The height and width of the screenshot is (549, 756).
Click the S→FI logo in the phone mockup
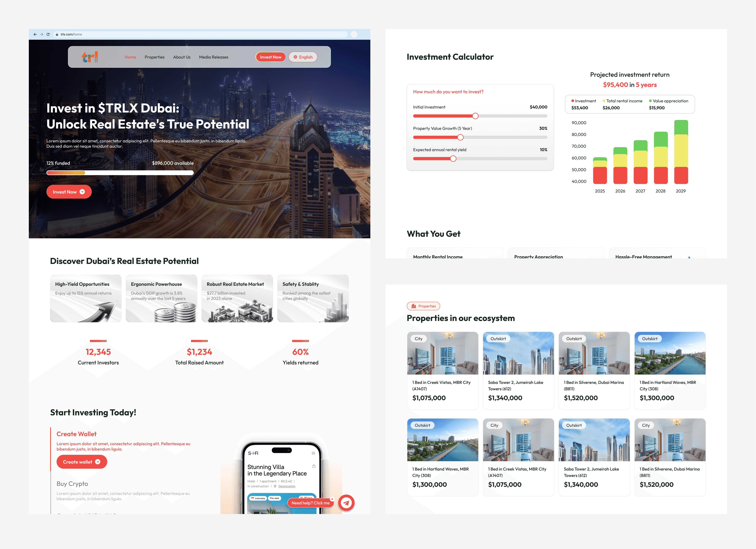point(253,453)
